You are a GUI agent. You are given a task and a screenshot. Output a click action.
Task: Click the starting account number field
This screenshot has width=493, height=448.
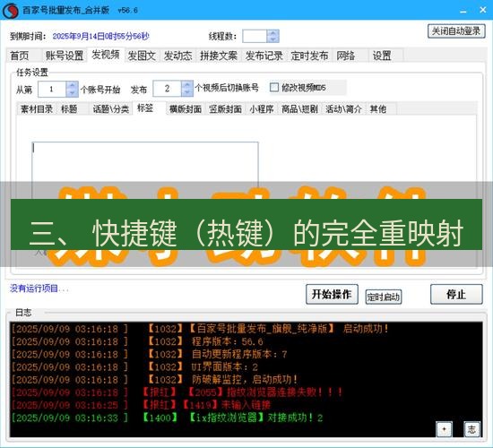pos(52,89)
